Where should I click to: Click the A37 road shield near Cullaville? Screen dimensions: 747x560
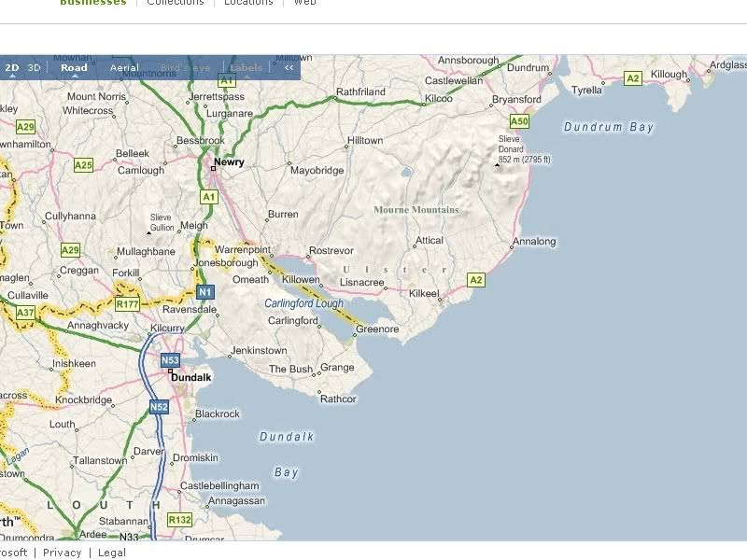(x=25, y=313)
